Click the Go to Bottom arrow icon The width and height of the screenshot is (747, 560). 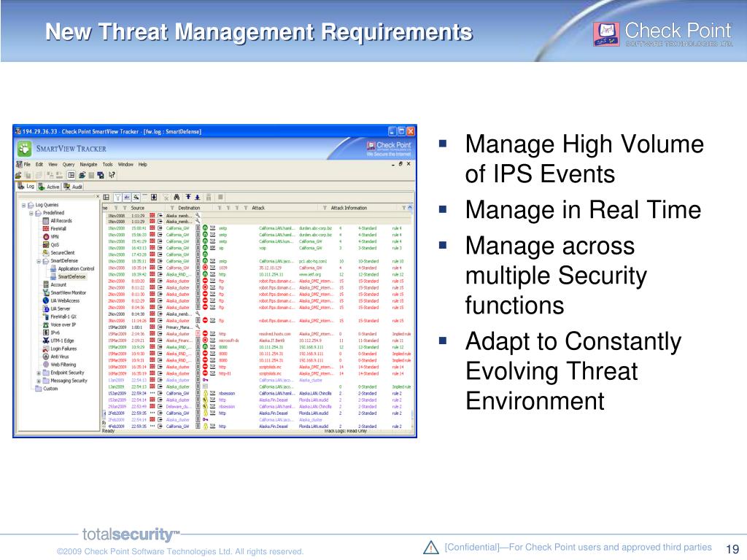197,198
